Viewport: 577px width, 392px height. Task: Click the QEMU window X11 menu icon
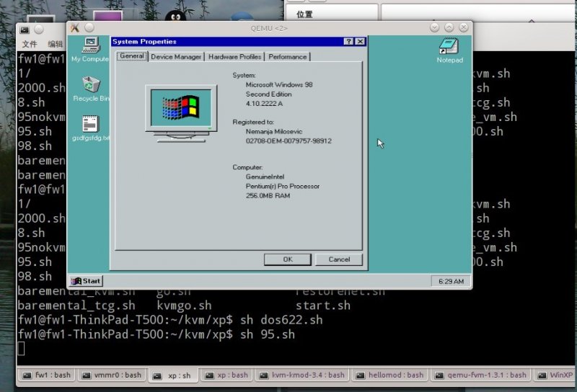(75, 28)
